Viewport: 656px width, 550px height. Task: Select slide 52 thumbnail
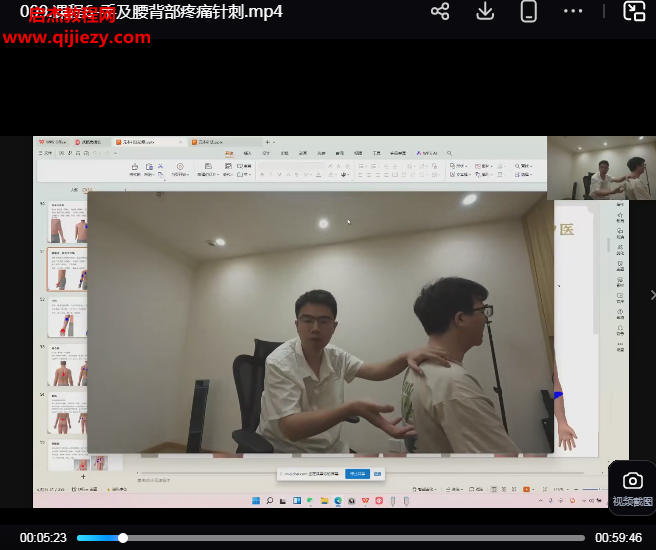click(x=67, y=317)
